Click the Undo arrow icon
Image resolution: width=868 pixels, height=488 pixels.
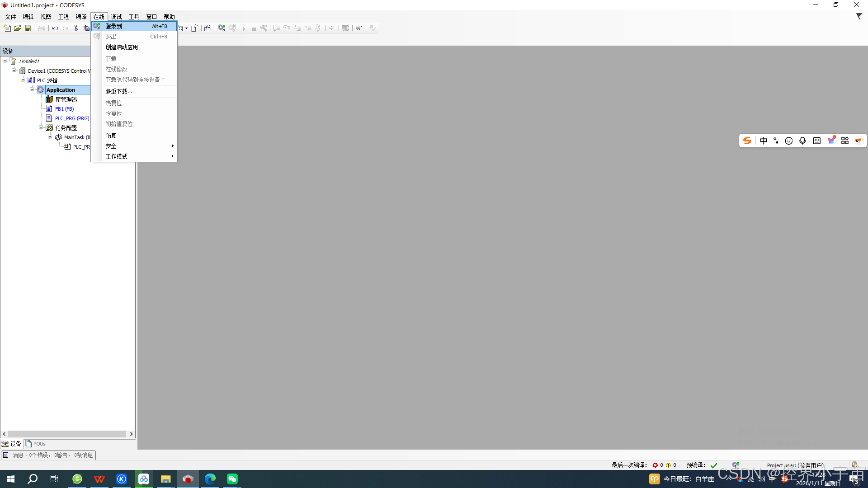pyautogui.click(x=55, y=28)
